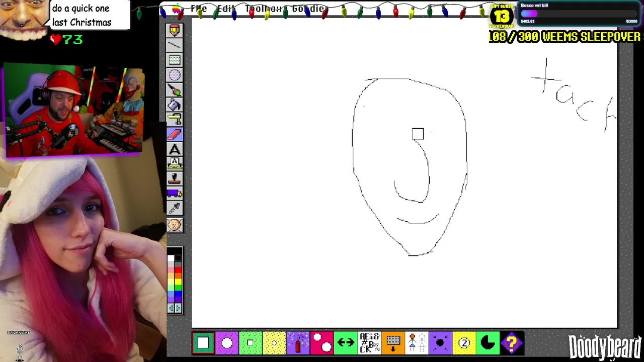Click the 'do a quick one last Christmas' message
This screenshot has width=644, height=362.
point(82,16)
